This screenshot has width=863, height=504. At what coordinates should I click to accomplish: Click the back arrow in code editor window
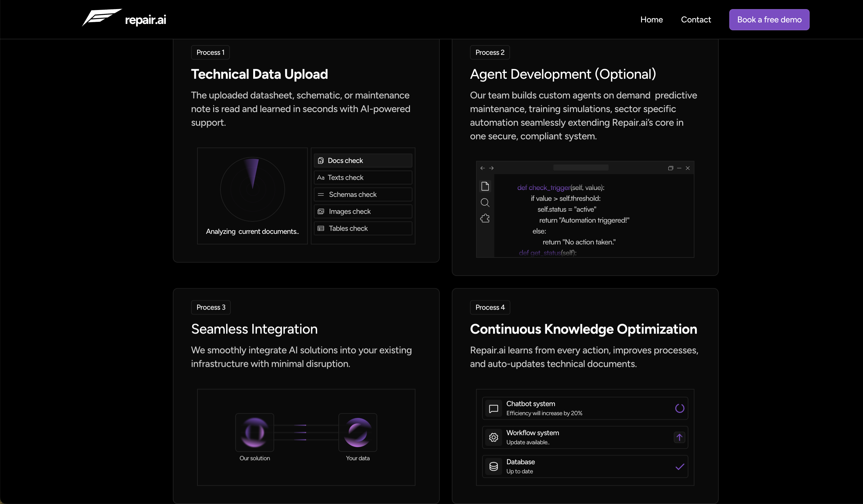pyautogui.click(x=482, y=168)
